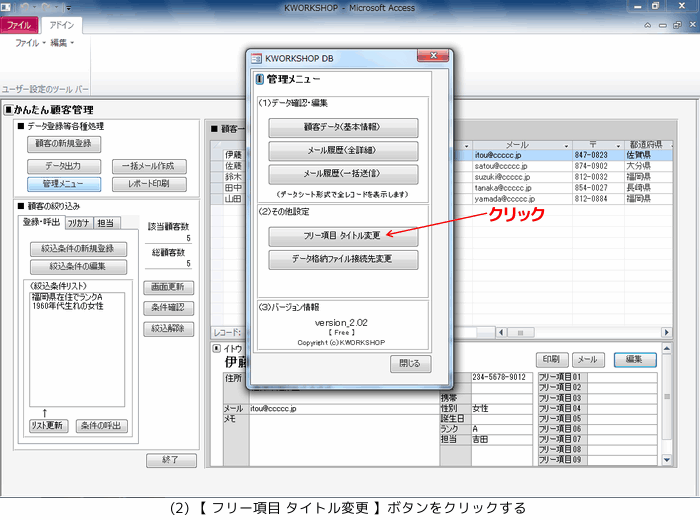The width and height of the screenshot is (700, 520).
Task: Select cell satou@ccccc.jp in customer table
Action: tap(522, 166)
